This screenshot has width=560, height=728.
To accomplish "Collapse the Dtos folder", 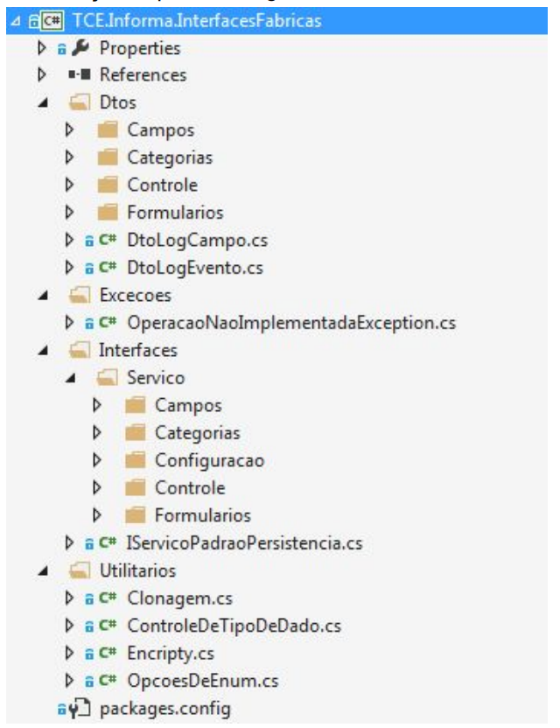I will (41, 102).
